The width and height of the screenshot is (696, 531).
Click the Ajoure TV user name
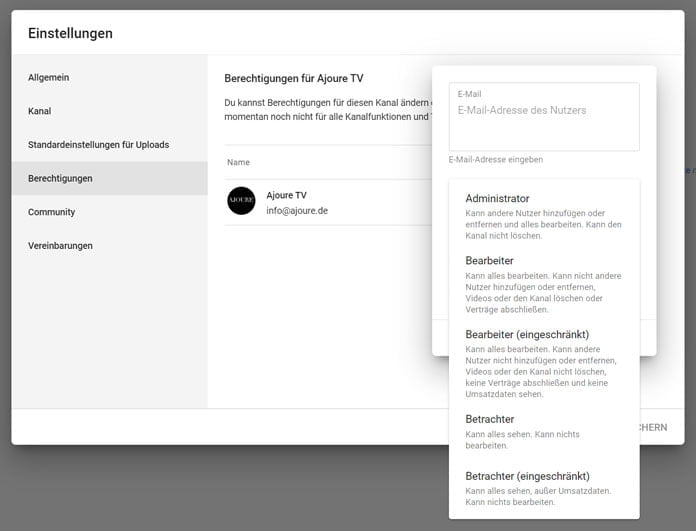pyautogui.click(x=286, y=195)
